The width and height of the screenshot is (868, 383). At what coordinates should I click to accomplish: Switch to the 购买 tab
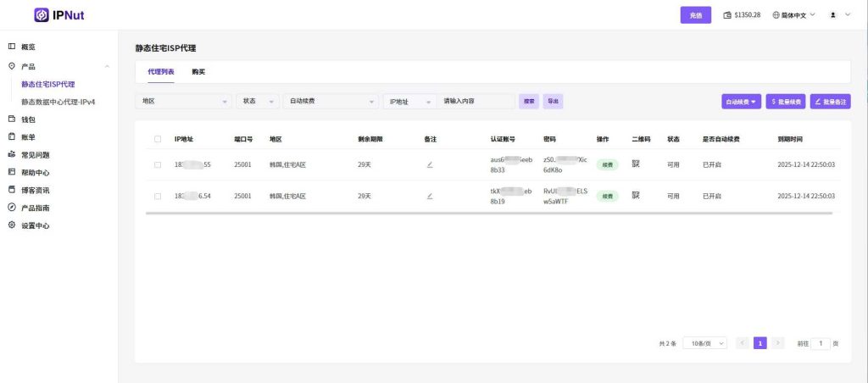click(198, 72)
